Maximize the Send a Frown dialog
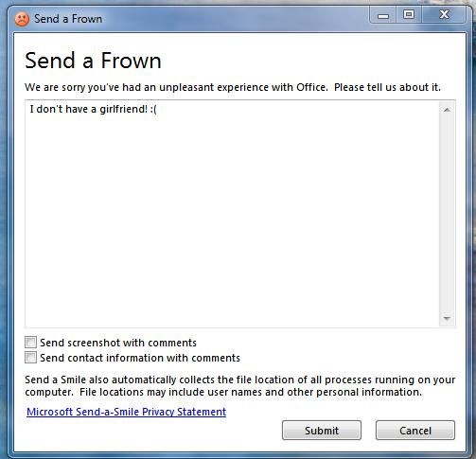Image resolution: width=476 pixels, height=459 pixels. click(409, 15)
